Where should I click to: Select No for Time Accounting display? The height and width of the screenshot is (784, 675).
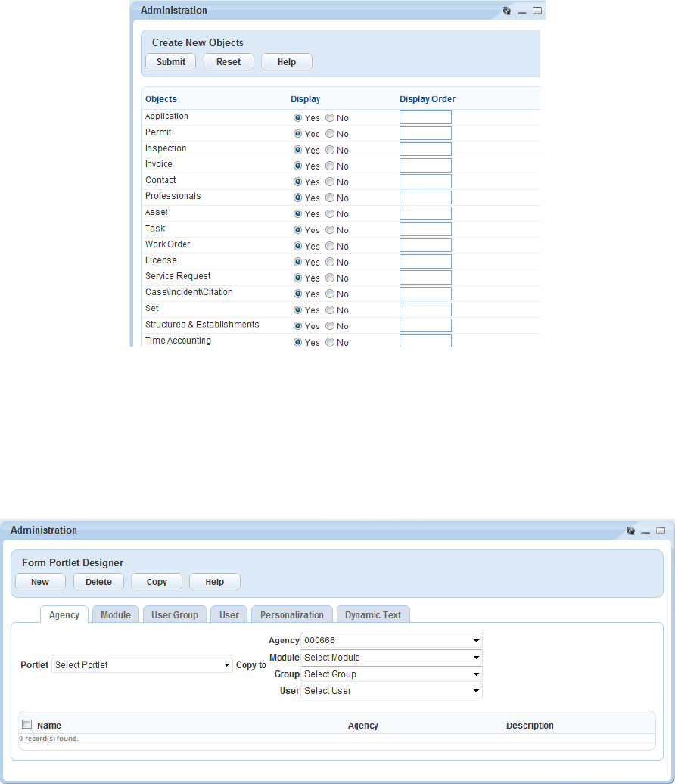pyautogui.click(x=329, y=342)
